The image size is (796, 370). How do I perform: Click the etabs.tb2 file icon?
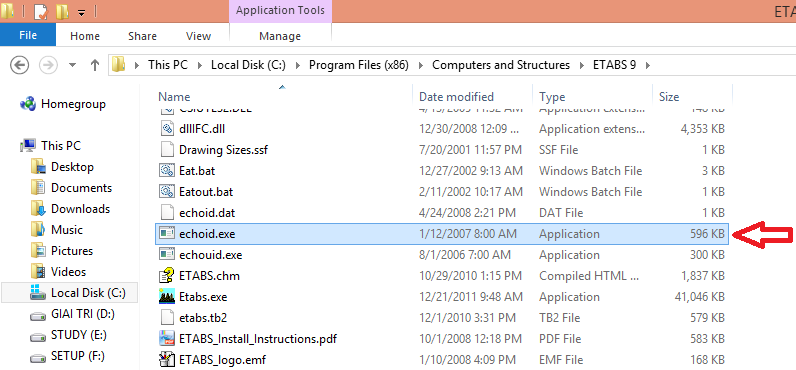(167, 318)
